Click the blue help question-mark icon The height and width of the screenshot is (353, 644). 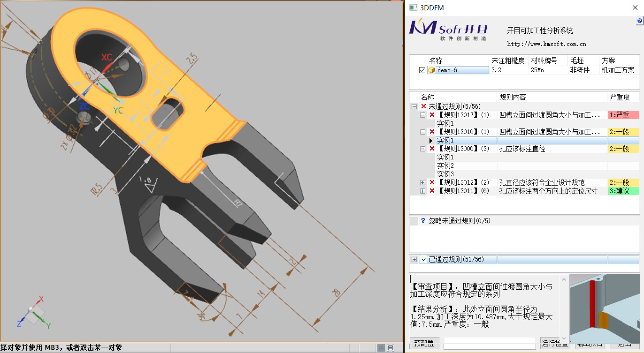[639, 21]
